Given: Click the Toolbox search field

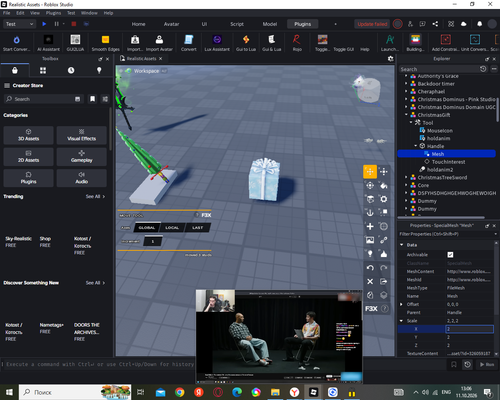Looking at the screenshot, I should [x=42, y=99].
